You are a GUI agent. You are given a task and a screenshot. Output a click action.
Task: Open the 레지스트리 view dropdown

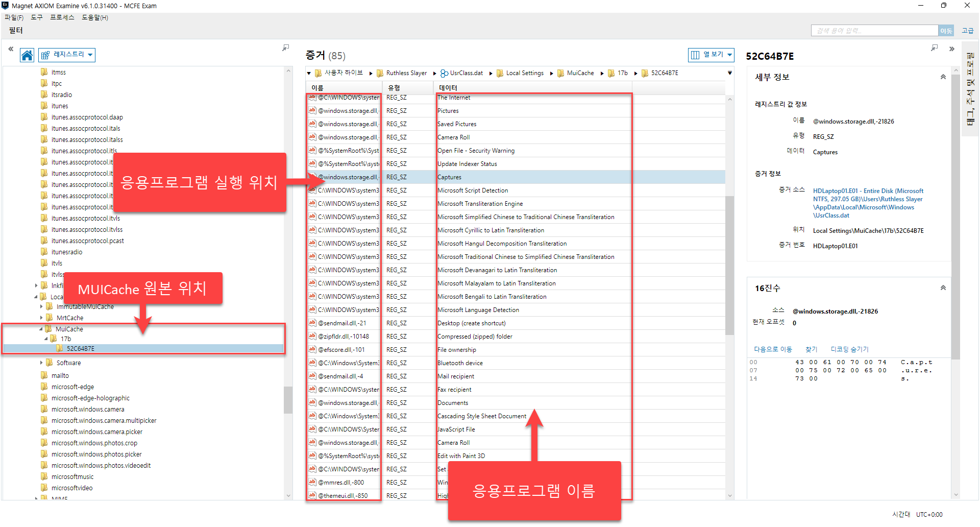pyautogui.click(x=67, y=55)
